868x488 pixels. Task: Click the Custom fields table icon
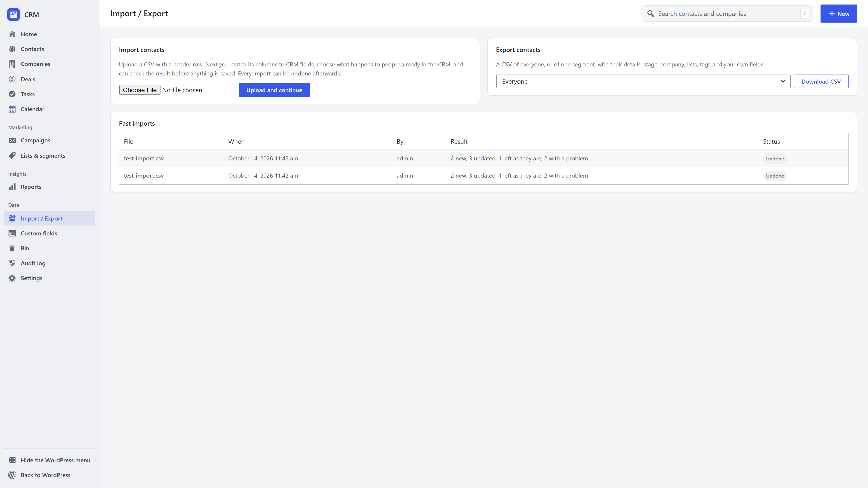pos(12,233)
